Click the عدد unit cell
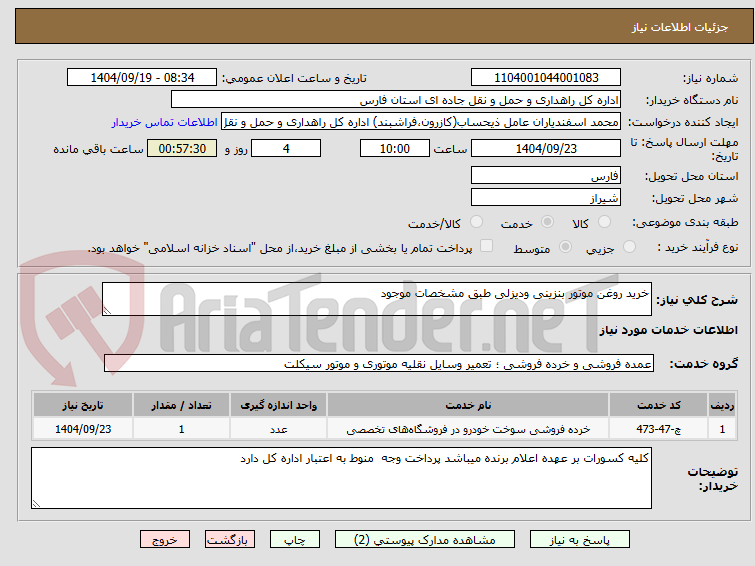755x566 pixels. coord(278,429)
